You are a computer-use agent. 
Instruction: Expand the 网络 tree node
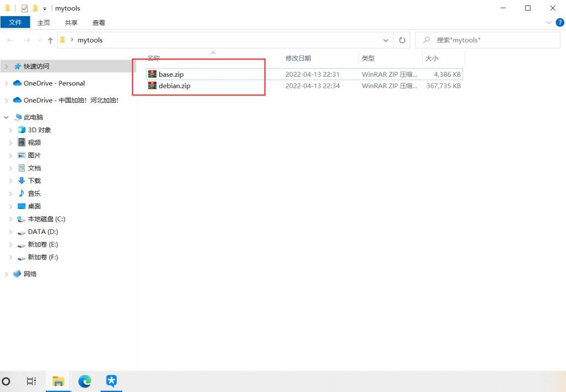click(6, 274)
